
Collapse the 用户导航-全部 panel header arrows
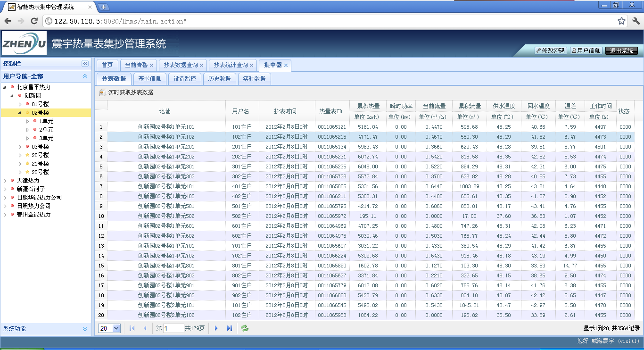[85, 76]
